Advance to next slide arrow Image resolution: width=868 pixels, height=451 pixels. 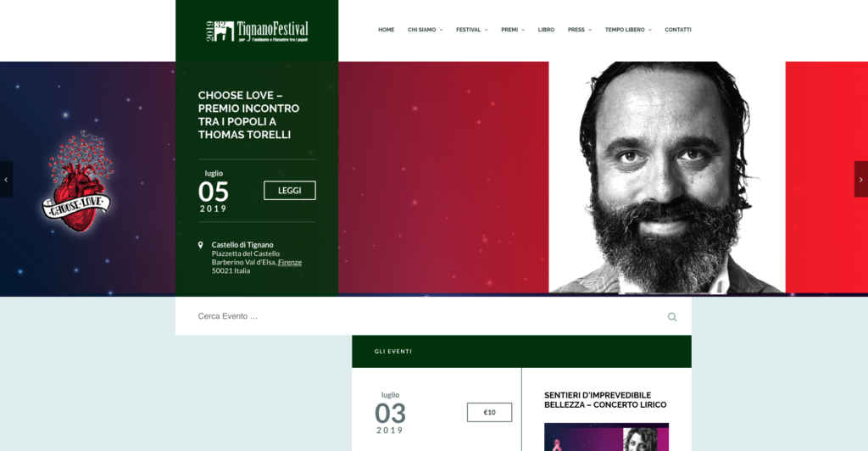pos(861,179)
